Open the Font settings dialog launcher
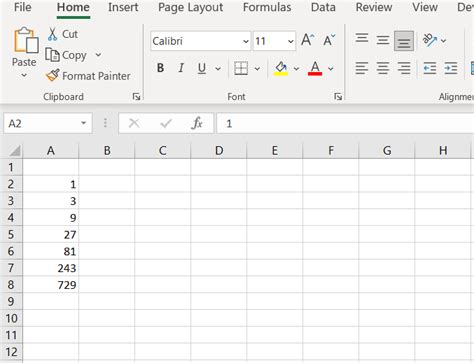Image resolution: width=474 pixels, height=363 pixels. tap(338, 97)
